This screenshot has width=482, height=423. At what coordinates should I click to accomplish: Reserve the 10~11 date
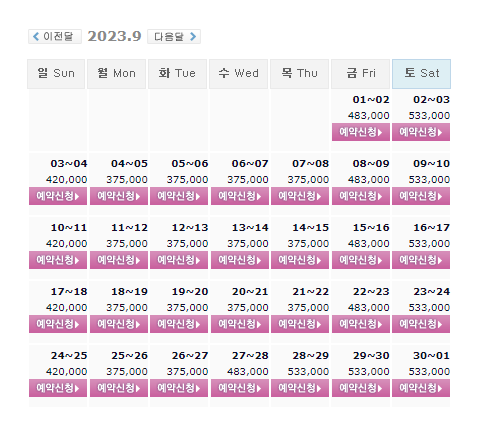tap(58, 260)
